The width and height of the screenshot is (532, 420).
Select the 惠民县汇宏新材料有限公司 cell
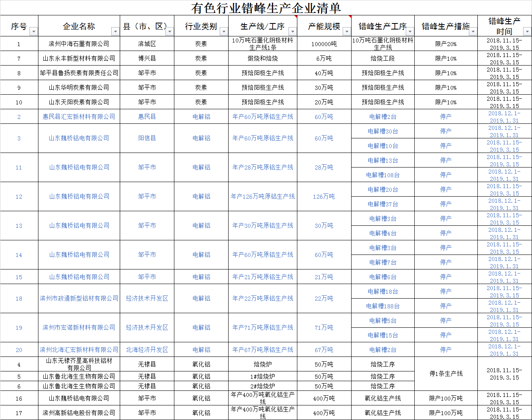79,117
